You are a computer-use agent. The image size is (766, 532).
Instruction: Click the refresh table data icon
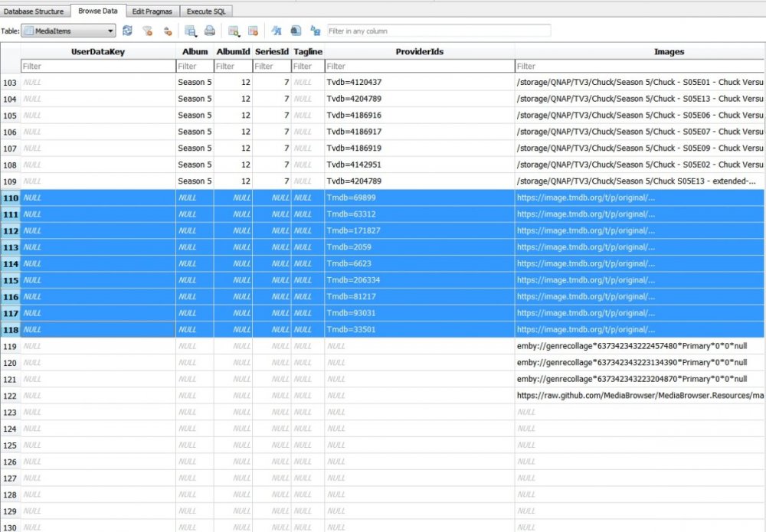(127, 31)
